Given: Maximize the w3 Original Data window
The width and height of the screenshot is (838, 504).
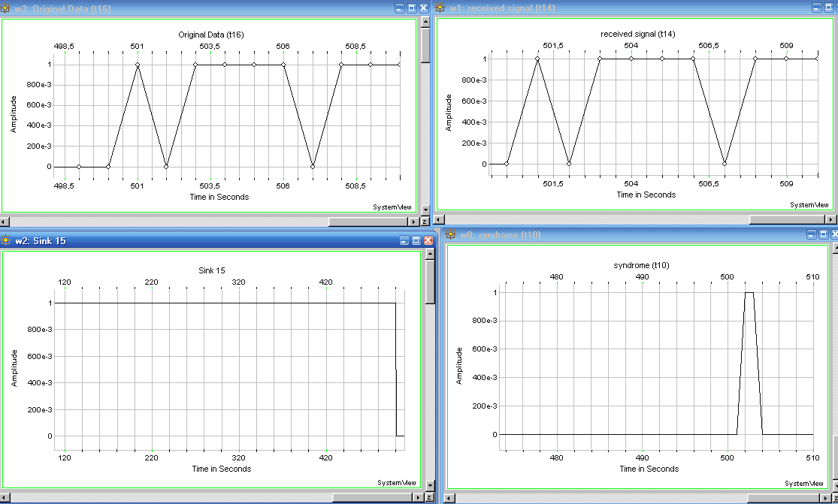Looking at the screenshot, I should coord(412,8).
